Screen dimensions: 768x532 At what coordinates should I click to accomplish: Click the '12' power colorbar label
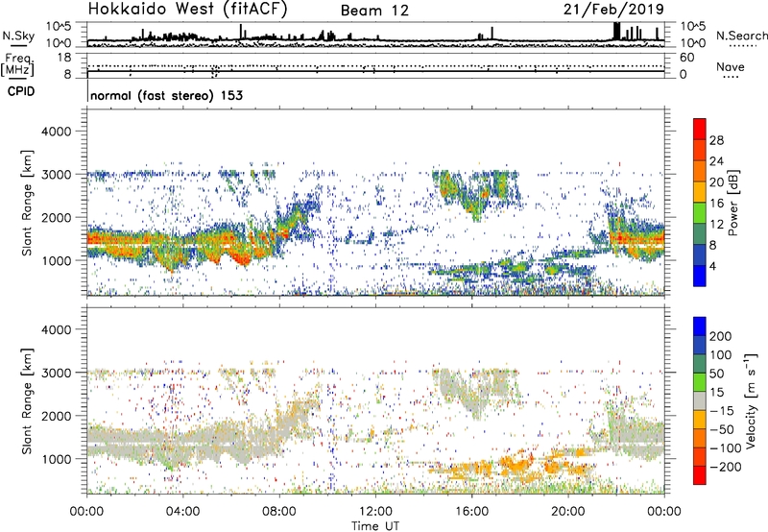716,225
